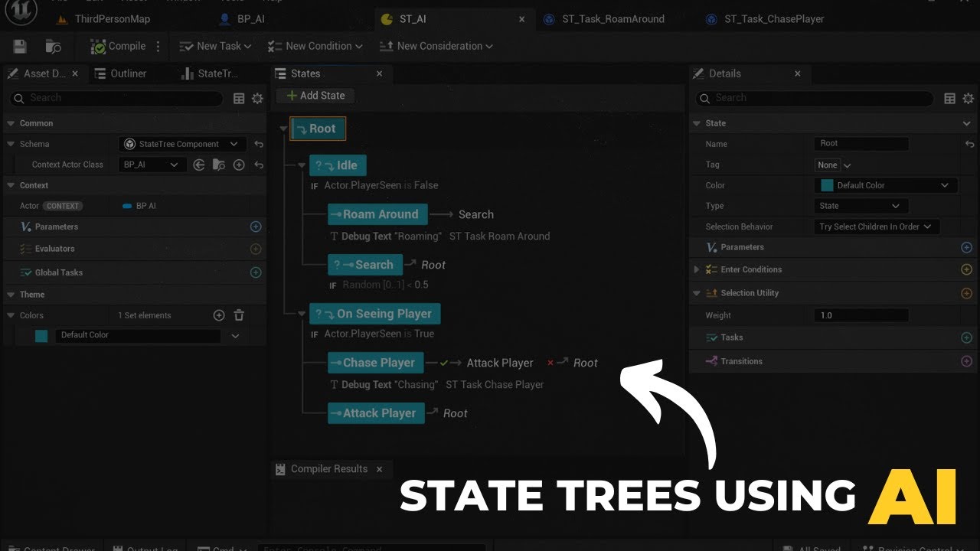Close the ST_AI editor tab
Image resolution: width=980 pixels, height=551 pixels.
coord(522,19)
